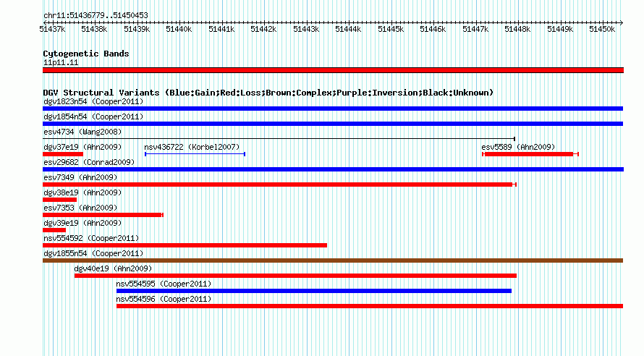Viewport: 644px width, 356px height.
Task: Click the nsv554595 (Cooper2011) label
Action: 164,284
